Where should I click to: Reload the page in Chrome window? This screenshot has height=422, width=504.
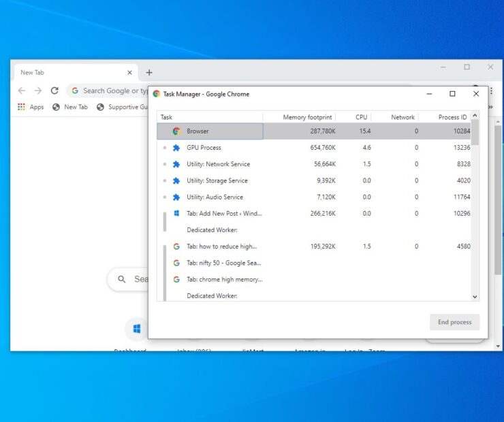pos(54,91)
